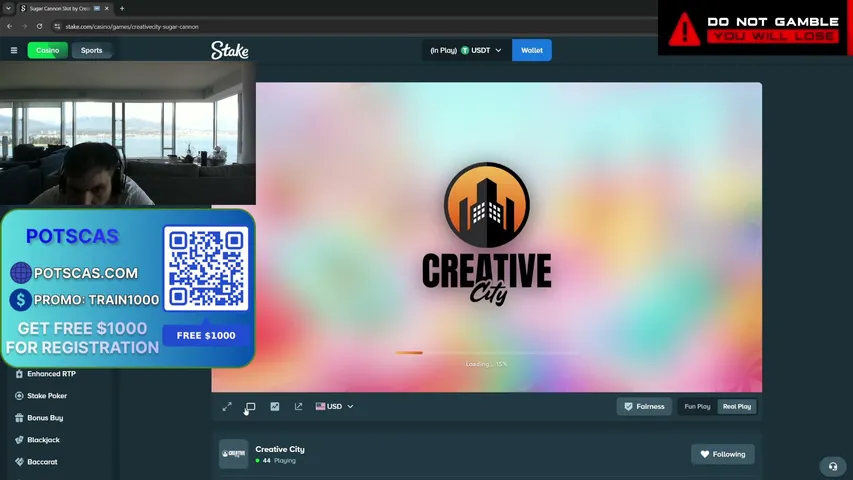The width and height of the screenshot is (853, 480).
Task: Click the FREE $1000 banner button
Action: [206, 335]
